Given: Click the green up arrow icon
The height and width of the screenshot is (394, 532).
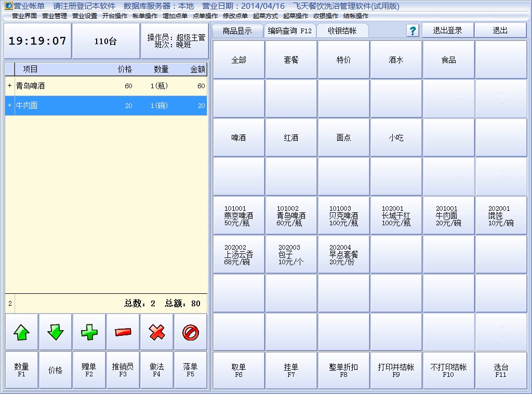Looking at the screenshot, I should (x=21, y=332).
